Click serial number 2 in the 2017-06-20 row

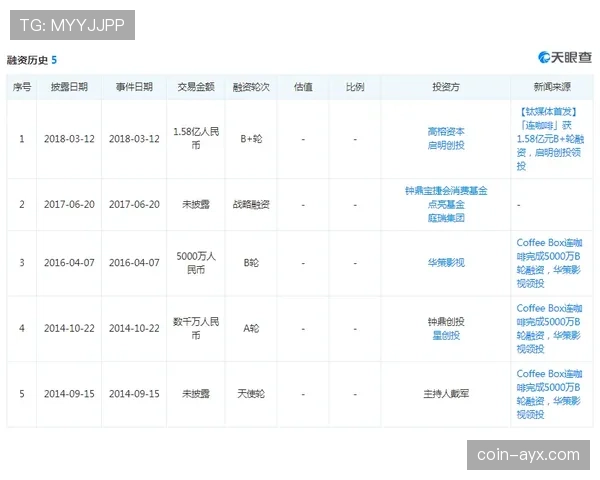coord(22,204)
